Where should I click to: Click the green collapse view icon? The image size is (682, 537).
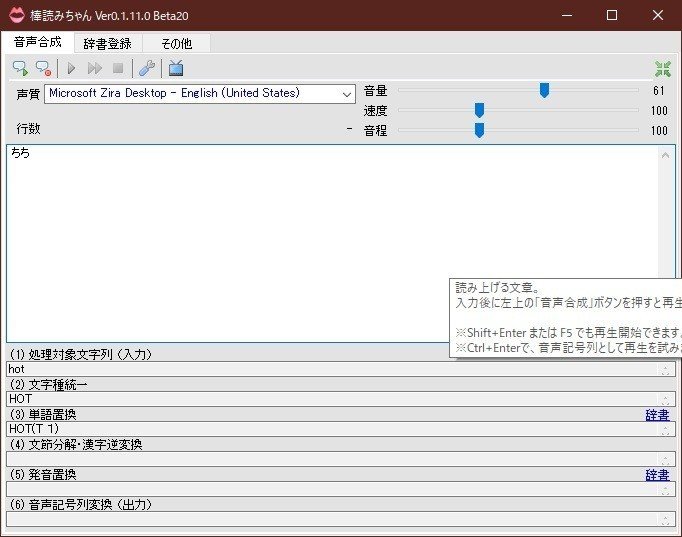coord(663,69)
